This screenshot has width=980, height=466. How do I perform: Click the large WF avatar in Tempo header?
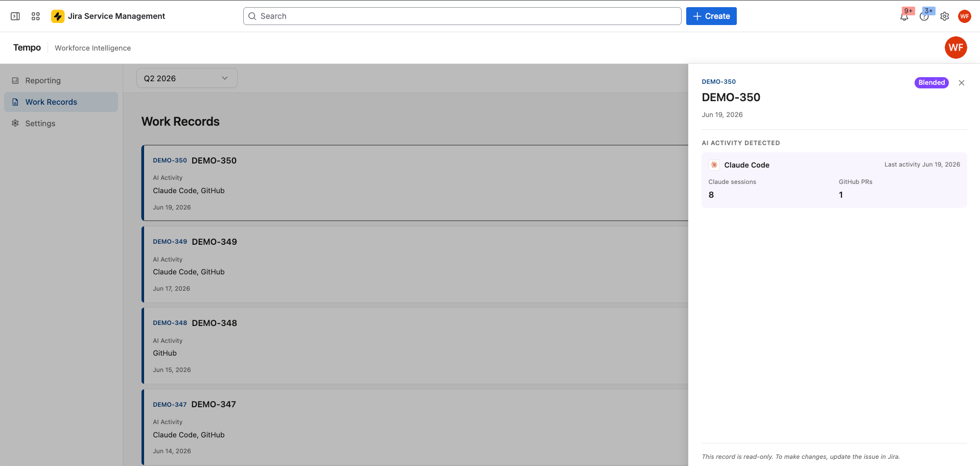pos(956,48)
